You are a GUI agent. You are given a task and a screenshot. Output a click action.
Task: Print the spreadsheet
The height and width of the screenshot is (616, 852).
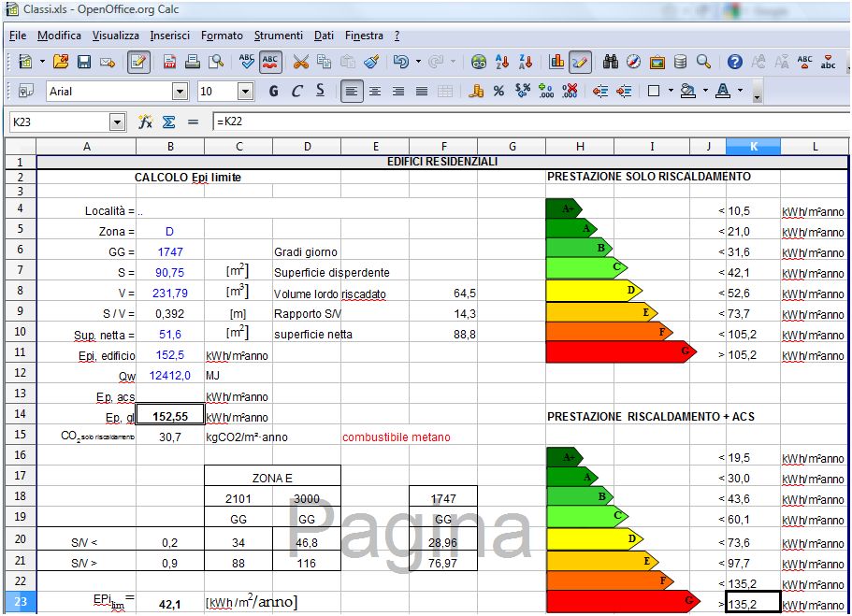[x=193, y=62]
